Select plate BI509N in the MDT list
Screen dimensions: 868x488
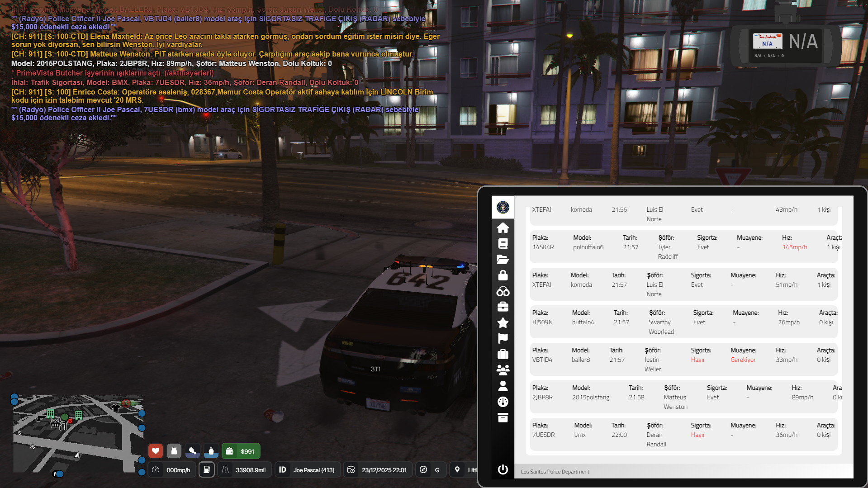[542, 322]
